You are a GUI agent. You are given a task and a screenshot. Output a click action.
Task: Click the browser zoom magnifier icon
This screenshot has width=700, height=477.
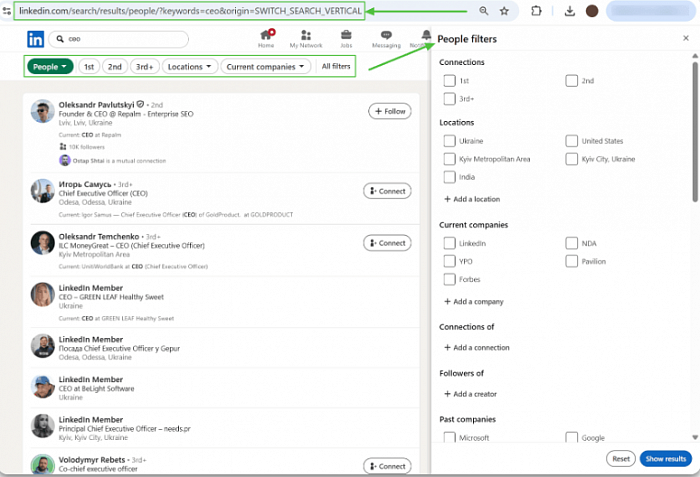pyautogui.click(x=483, y=11)
